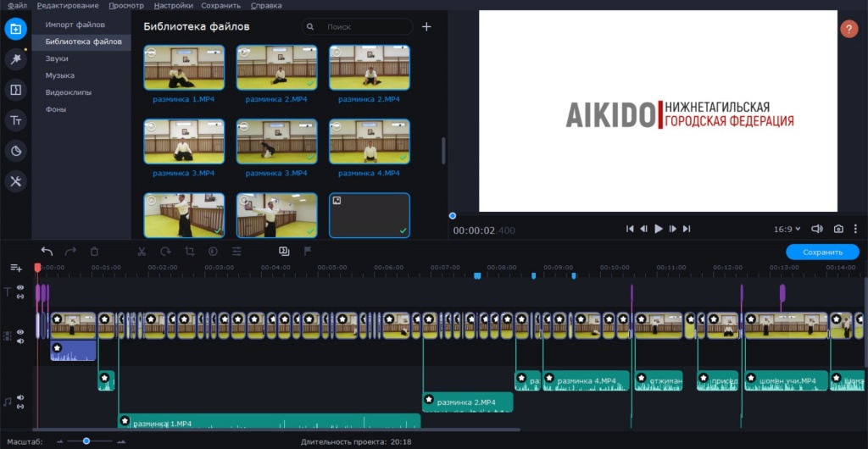868x449 pixels.
Task: Select the шомен учи.MP4 audio clip
Action: 786,380
